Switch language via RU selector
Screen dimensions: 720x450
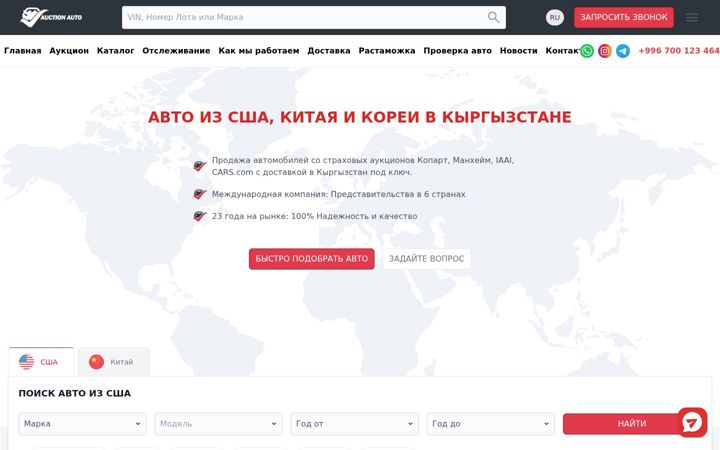(x=555, y=17)
